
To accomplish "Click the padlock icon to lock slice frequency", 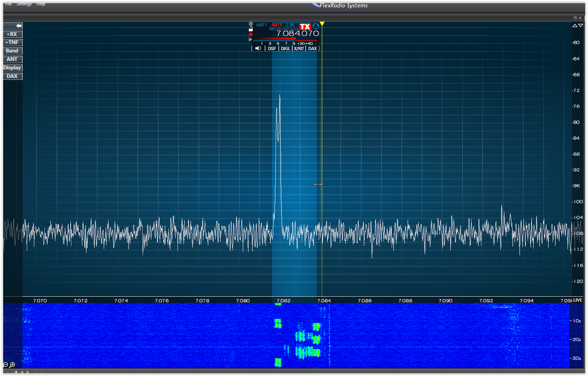I will pyautogui.click(x=251, y=29).
